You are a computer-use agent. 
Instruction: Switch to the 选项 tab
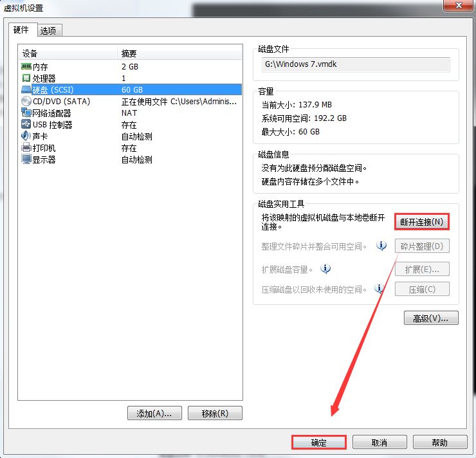[x=50, y=31]
